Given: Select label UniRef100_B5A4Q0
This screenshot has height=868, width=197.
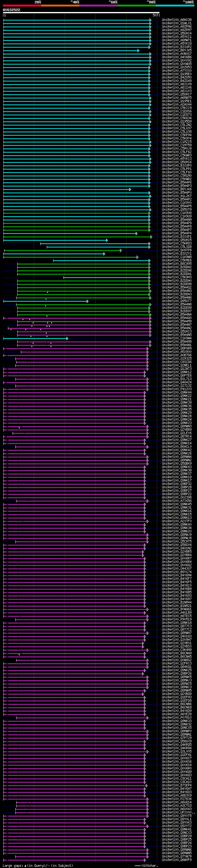Looking at the screenshot, I should coord(177,318).
